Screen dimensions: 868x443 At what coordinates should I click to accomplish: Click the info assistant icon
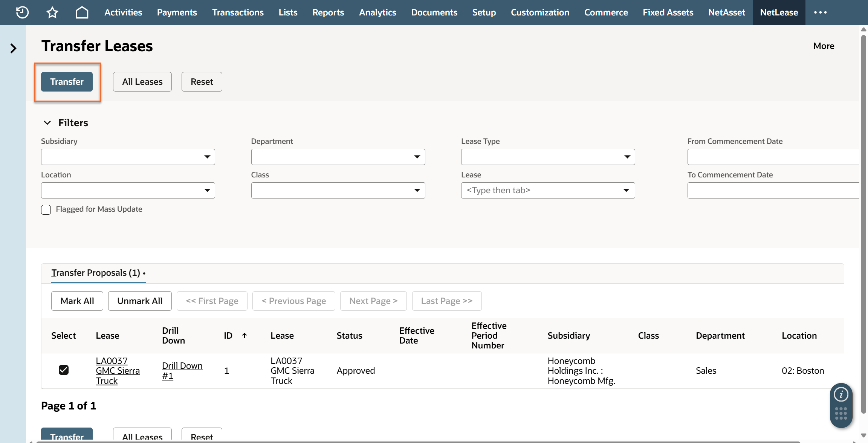841,394
